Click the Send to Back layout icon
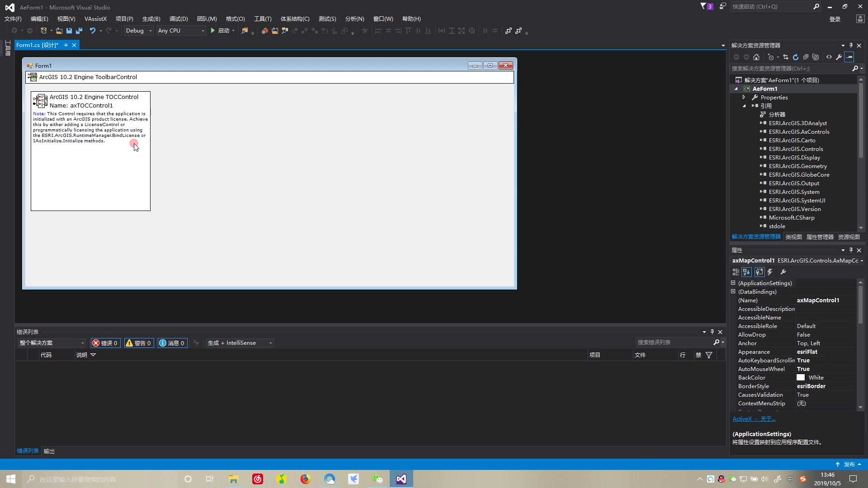868x488 pixels. click(x=519, y=31)
